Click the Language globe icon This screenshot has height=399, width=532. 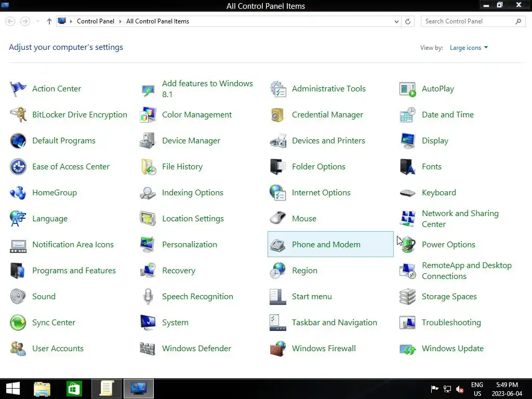18,219
